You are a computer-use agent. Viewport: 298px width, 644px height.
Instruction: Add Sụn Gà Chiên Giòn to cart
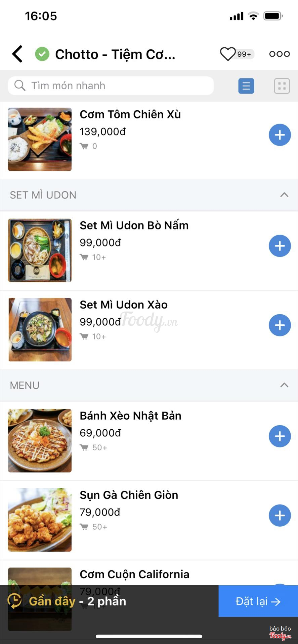coord(280,515)
